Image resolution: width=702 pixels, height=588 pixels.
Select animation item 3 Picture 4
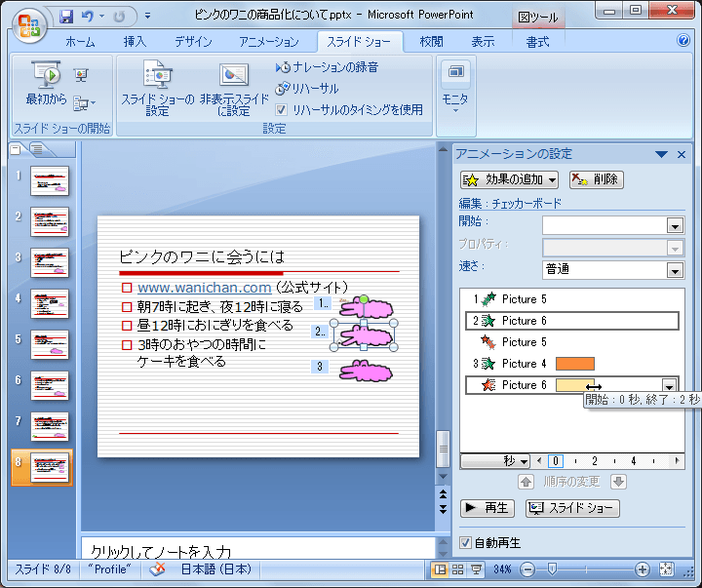[x=572, y=364]
